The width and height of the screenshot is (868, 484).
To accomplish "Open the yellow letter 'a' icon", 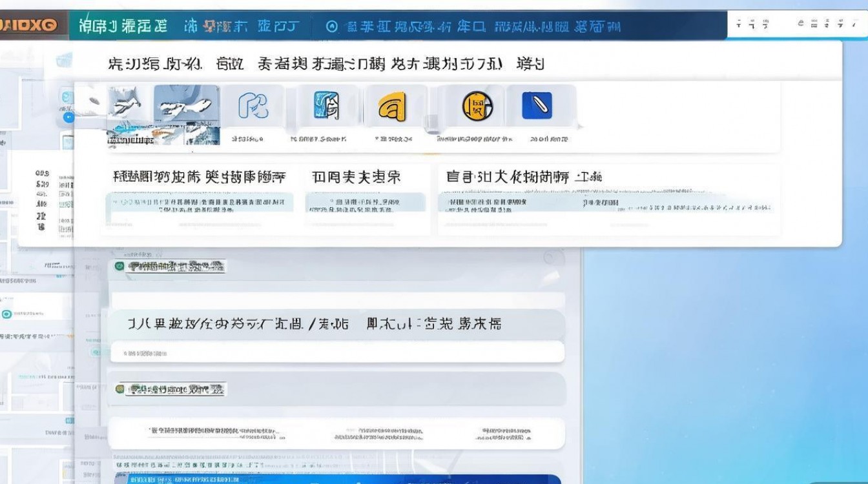I will click(394, 106).
